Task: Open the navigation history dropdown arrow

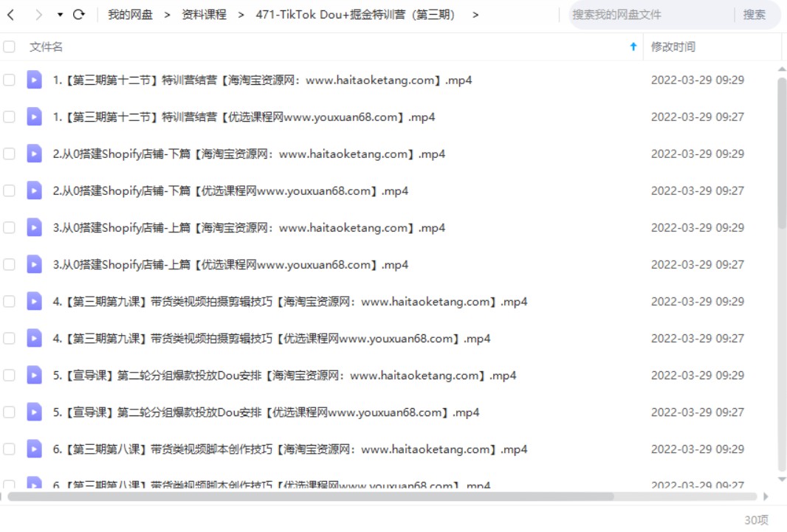Action: pos(60,15)
